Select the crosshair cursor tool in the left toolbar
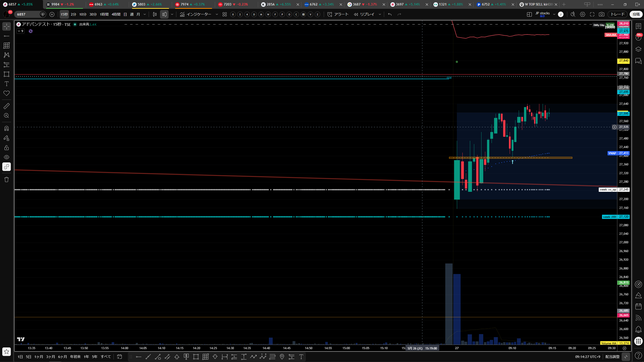The height and width of the screenshot is (362, 644). (7, 26)
